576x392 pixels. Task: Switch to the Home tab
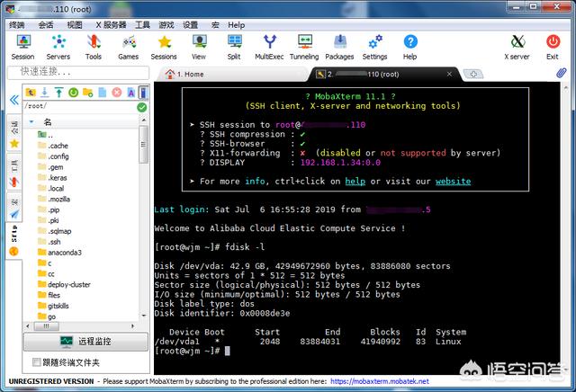pos(185,74)
